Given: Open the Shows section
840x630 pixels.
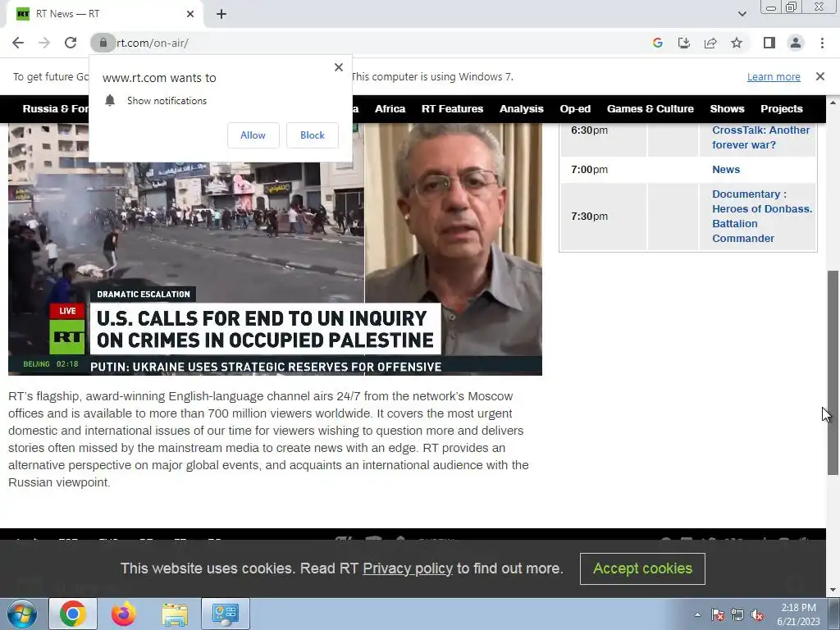Looking at the screenshot, I should [727, 109].
